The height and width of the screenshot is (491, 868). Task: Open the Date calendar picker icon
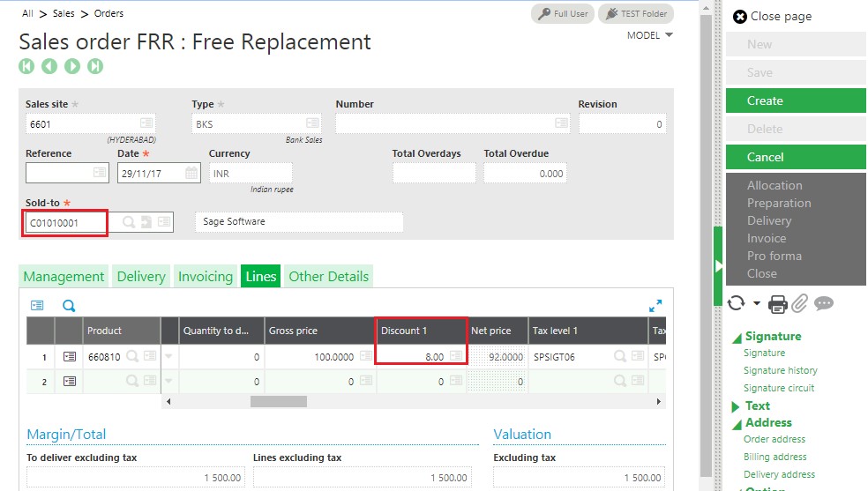(x=191, y=174)
